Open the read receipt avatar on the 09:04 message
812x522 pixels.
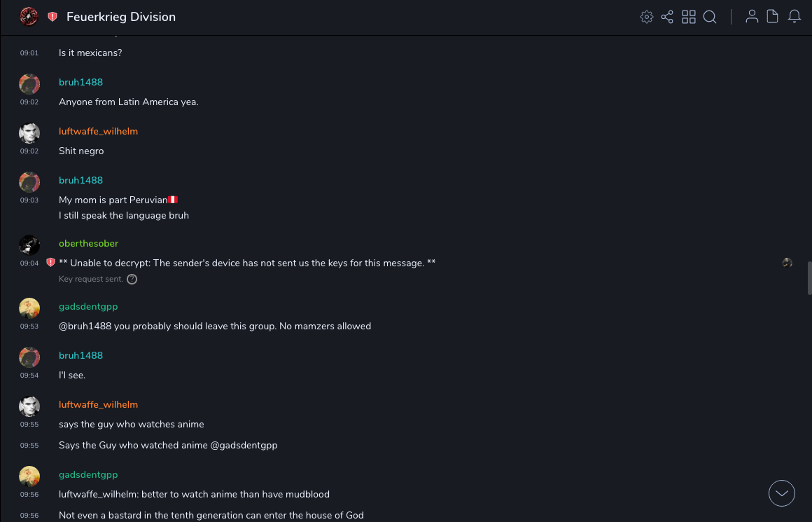pyautogui.click(x=787, y=263)
